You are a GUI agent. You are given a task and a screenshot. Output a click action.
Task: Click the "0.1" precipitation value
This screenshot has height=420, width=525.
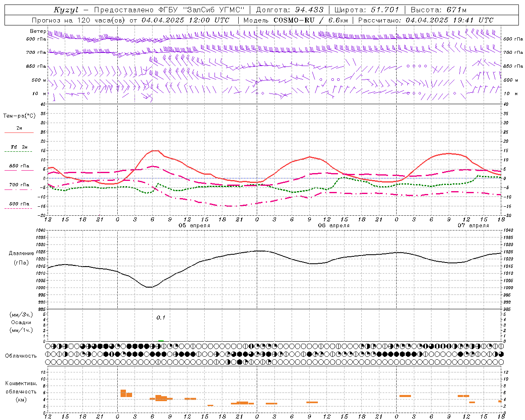pyautogui.click(x=161, y=317)
